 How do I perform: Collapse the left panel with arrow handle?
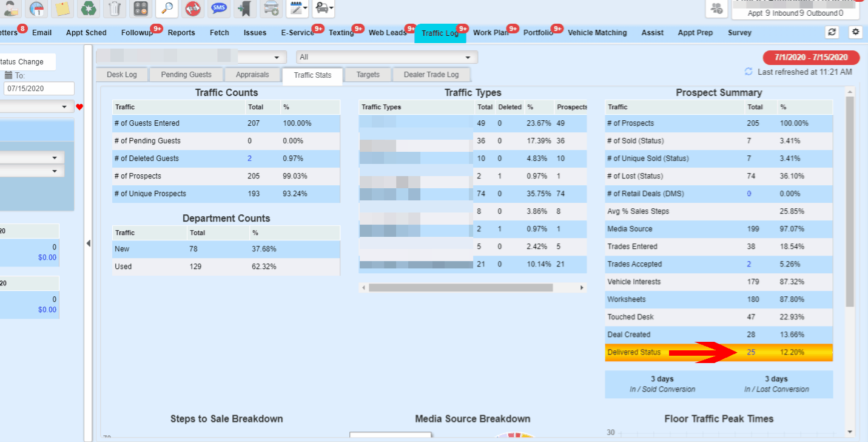tap(88, 243)
